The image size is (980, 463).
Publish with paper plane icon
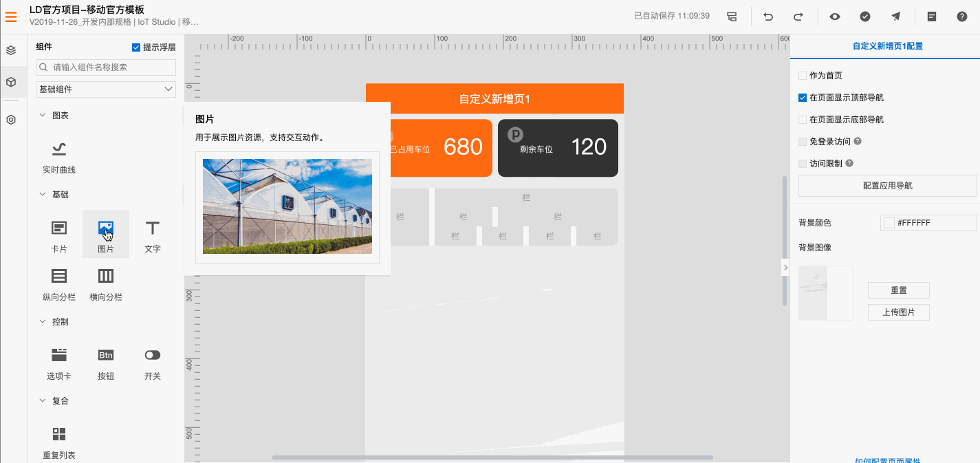click(895, 16)
